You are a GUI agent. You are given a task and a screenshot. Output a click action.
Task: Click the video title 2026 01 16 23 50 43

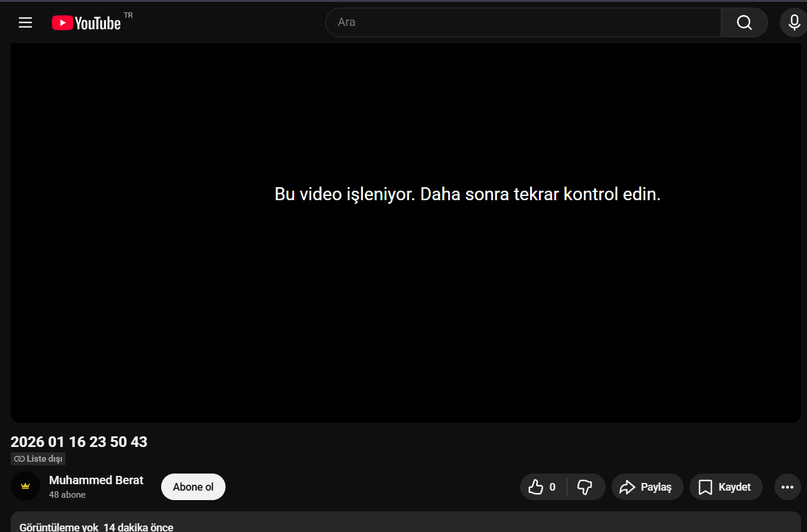[x=79, y=442]
